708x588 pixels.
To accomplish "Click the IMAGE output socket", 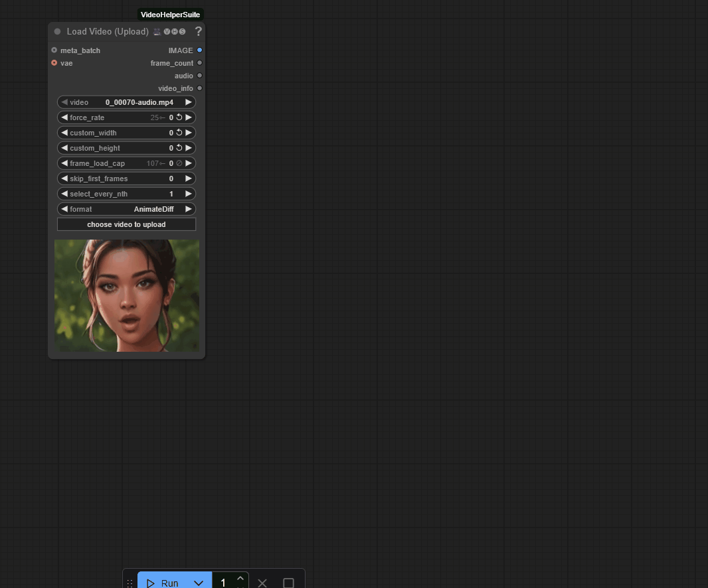I will (x=199, y=50).
